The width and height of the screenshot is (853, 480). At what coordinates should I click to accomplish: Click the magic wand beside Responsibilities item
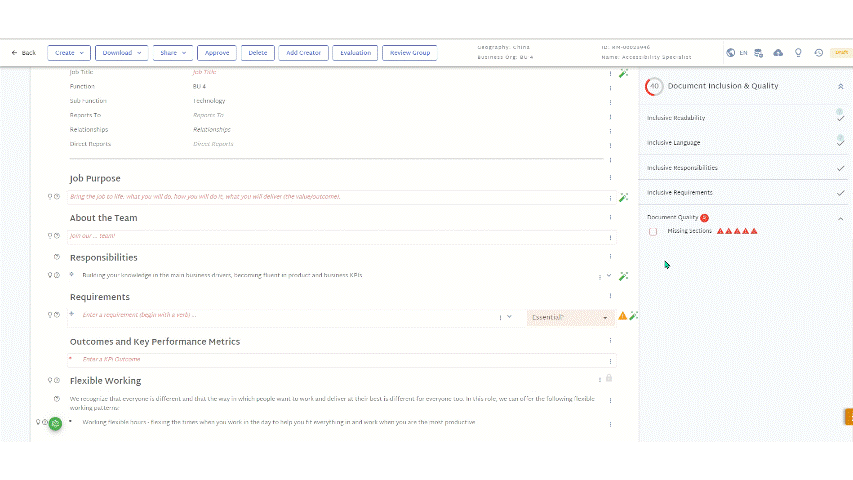(623, 276)
